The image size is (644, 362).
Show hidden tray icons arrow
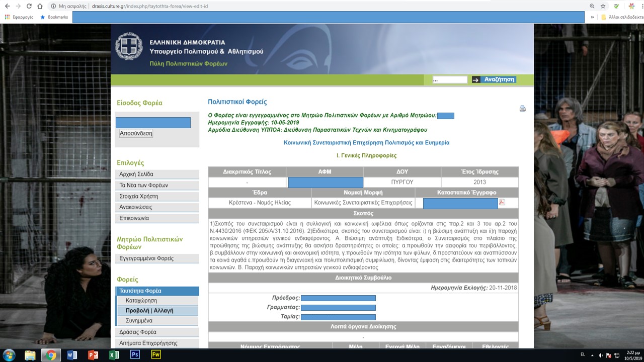tap(592, 355)
